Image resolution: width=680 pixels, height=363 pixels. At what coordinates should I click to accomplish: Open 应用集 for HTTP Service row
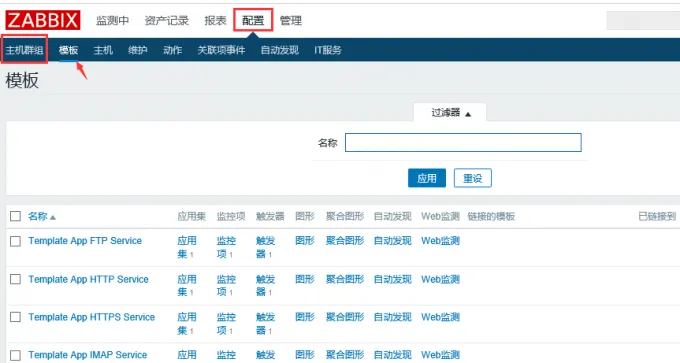(186, 285)
